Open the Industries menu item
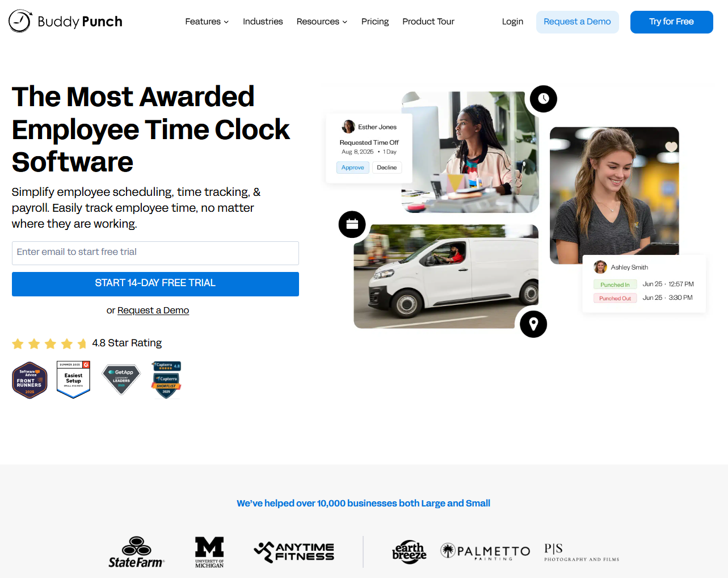Image resolution: width=728 pixels, height=578 pixels. [263, 22]
